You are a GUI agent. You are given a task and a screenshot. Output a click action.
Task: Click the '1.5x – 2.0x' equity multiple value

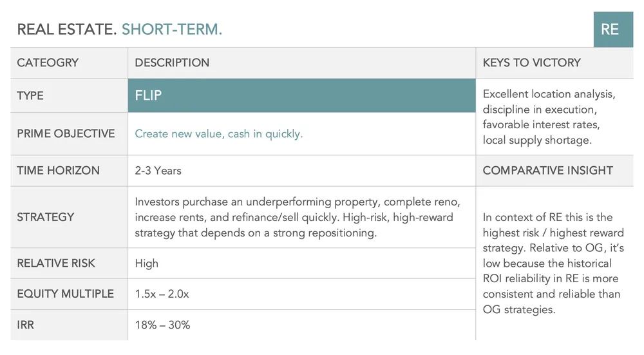tap(162, 294)
